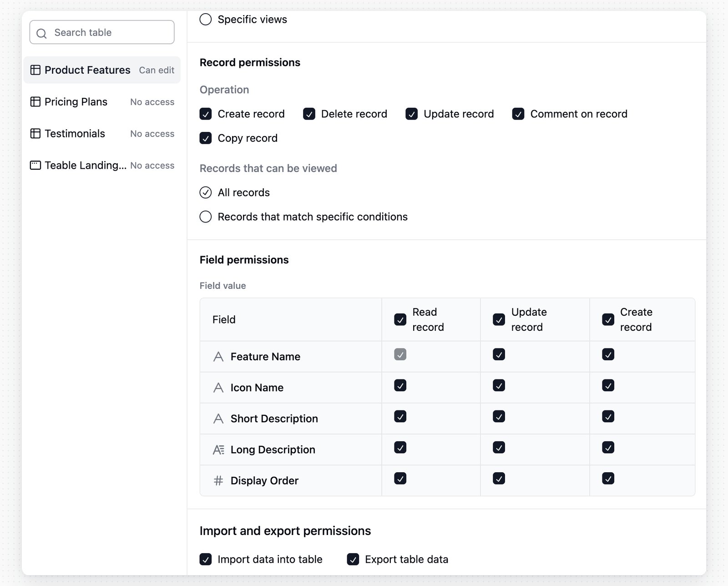Image resolution: width=728 pixels, height=586 pixels.
Task: Click the Feature Name text field icon
Action: [x=218, y=357]
